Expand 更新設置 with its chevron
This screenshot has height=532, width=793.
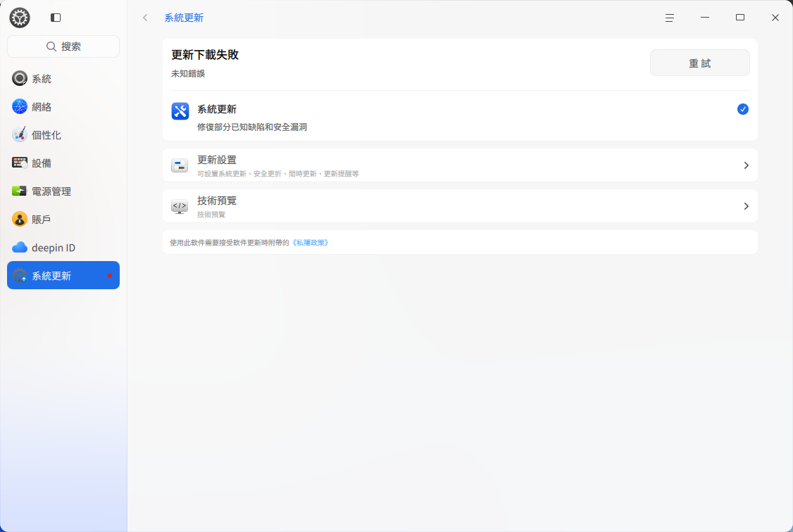pyautogui.click(x=746, y=165)
